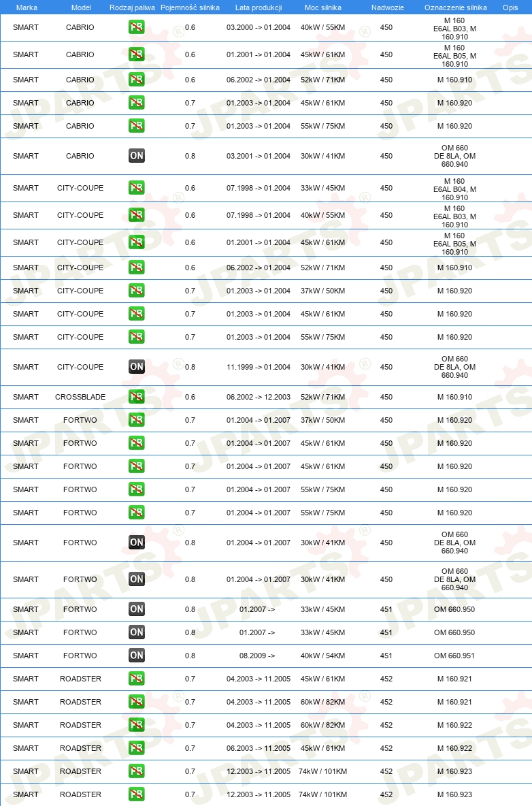532x806 pixels.
Task: Click petrol icon for ROADSTER 45kW M 160.922
Action: [137, 748]
